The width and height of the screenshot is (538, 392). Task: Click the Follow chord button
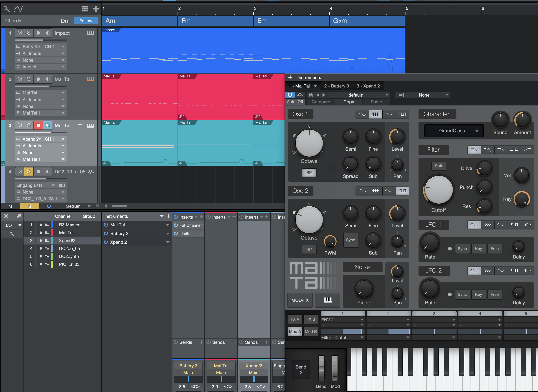(86, 21)
